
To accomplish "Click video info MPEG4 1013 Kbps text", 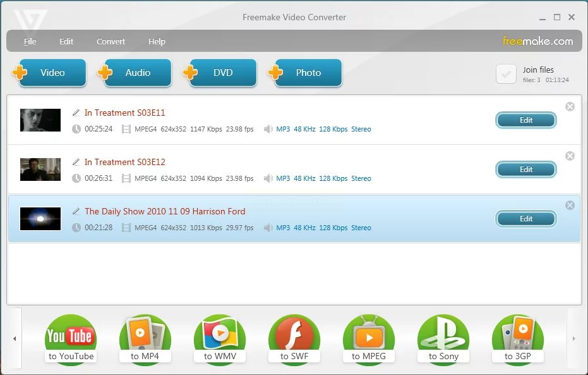I will click(x=194, y=228).
